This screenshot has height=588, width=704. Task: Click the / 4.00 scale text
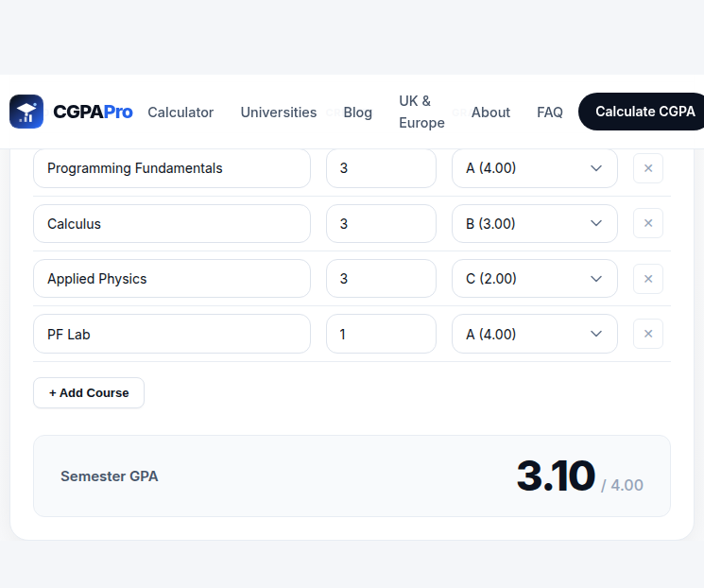coord(623,485)
